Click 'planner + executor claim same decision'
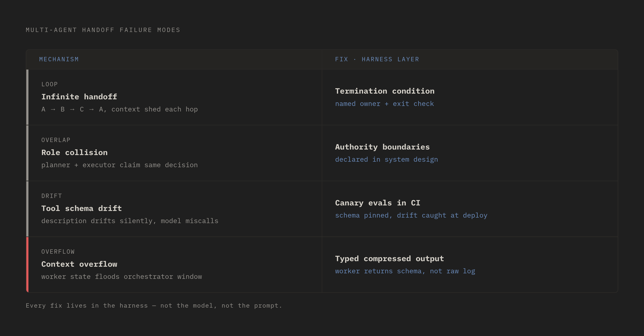The height and width of the screenshot is (336, 644). (119, 165)
